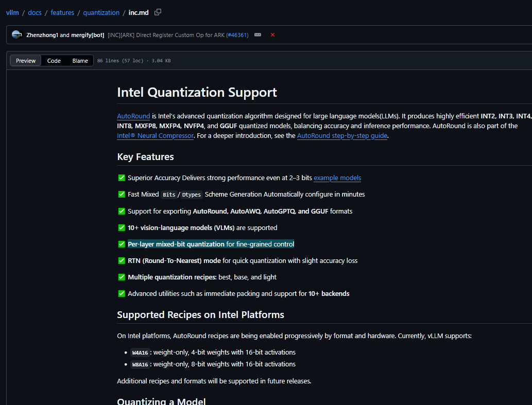Click the green checkmark beside Multiple quantization recipes
532x405 pixels.
[x=122, y=277]
